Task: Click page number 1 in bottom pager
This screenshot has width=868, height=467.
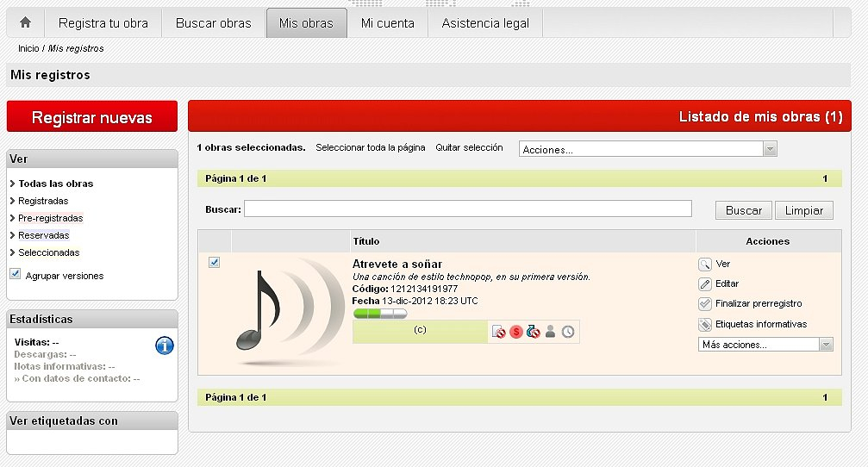Action: (825, 397)
